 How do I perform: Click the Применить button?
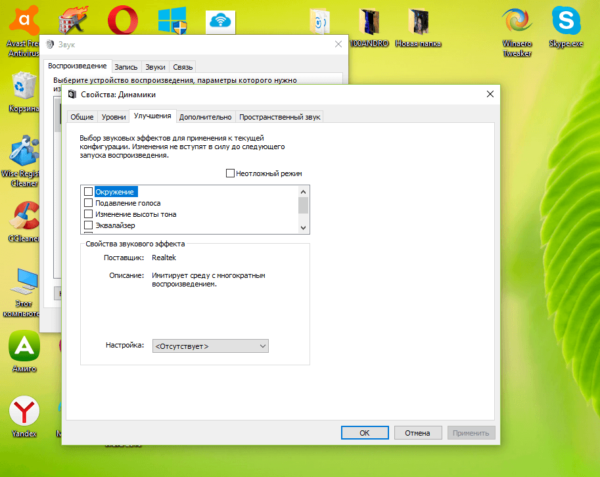(x=471, y=433)
